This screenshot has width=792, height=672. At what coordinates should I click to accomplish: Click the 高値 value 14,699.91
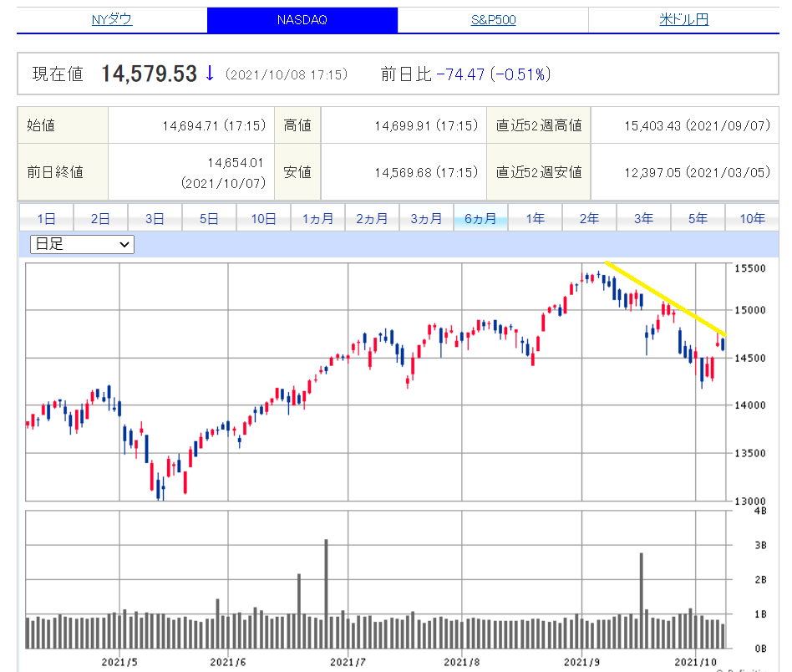pos(403,126)
